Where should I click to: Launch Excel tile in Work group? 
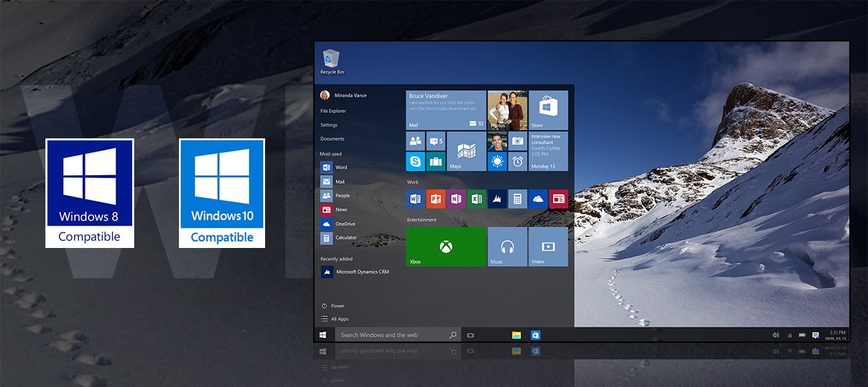pyautogui.click(x=477, y=199)
